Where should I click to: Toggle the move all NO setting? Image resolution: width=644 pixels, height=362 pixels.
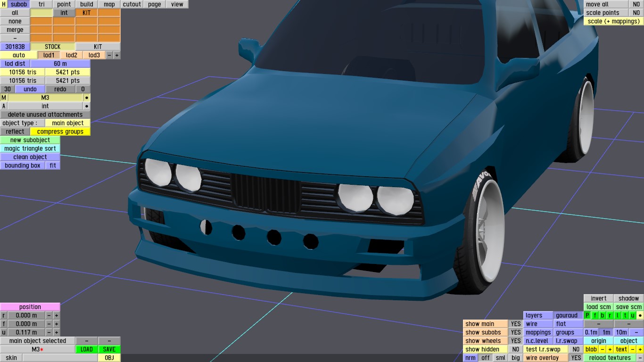click(636, 4)
